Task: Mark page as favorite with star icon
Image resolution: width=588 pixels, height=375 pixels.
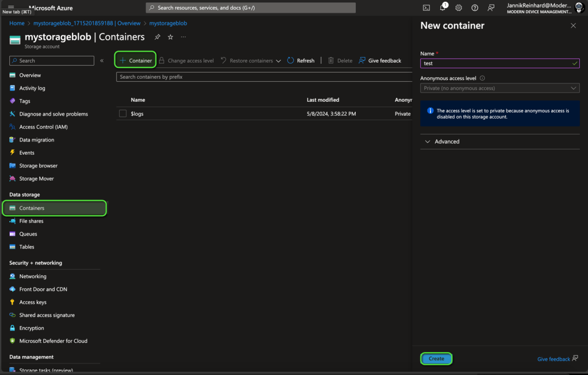Action: click(x=170, y=37)
